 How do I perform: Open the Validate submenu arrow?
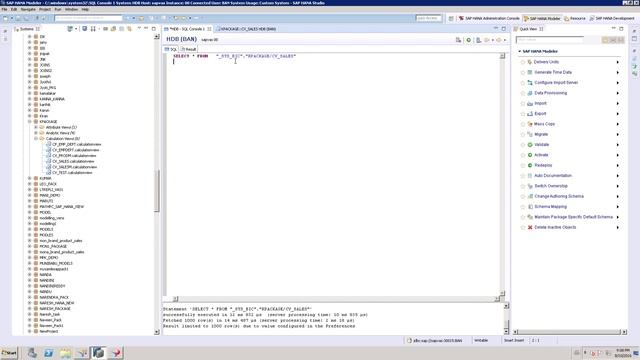618,144
